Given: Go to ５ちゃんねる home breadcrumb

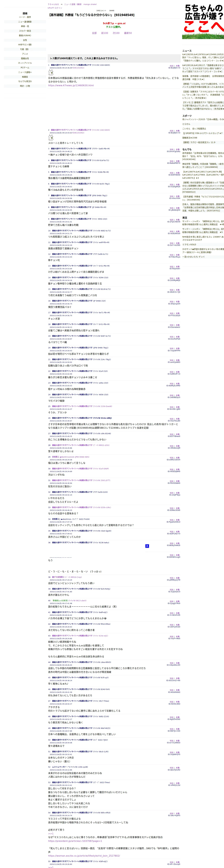Looking at the screenshot, I should coord(53,4).
